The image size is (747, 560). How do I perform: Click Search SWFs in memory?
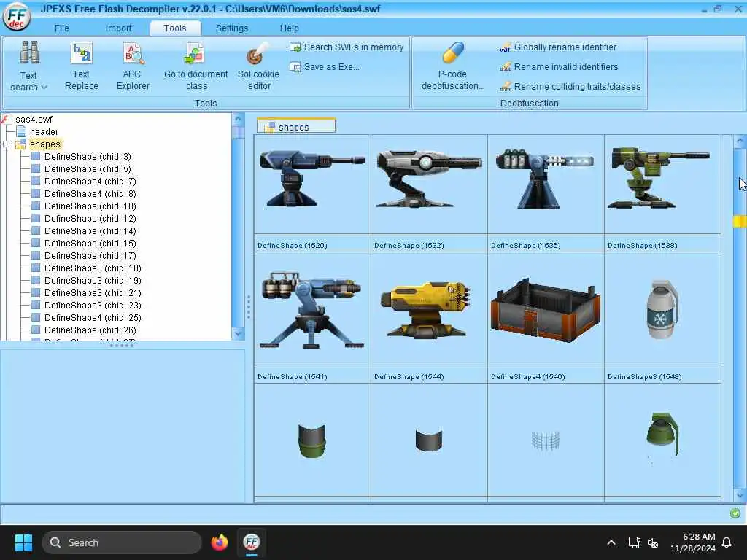[x=347, y=47]
